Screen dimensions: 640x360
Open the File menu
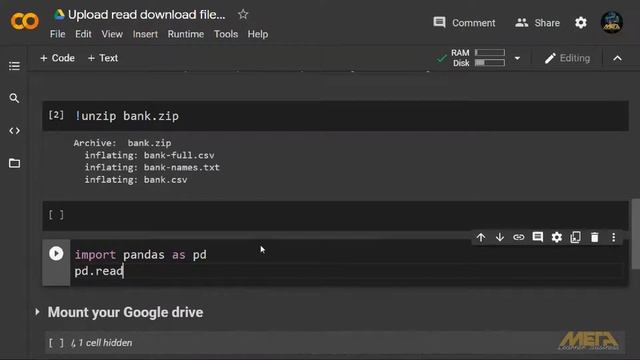pyautogui.click(x=58, y=34)
